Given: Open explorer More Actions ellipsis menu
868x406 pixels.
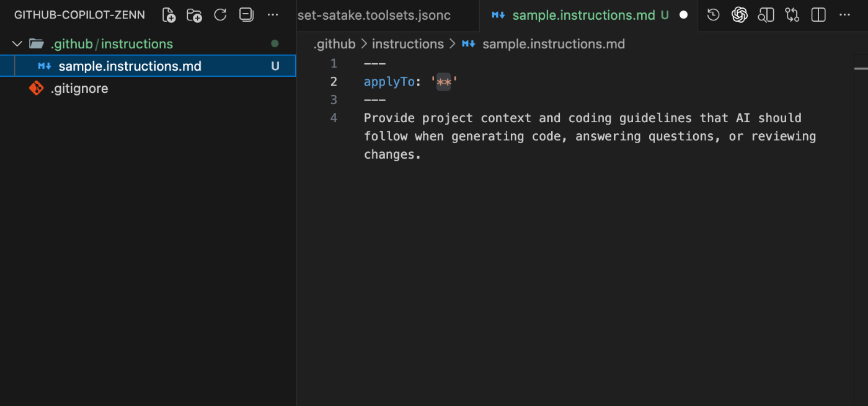Looking at the screenshot, I should click(x=272, y=15).
